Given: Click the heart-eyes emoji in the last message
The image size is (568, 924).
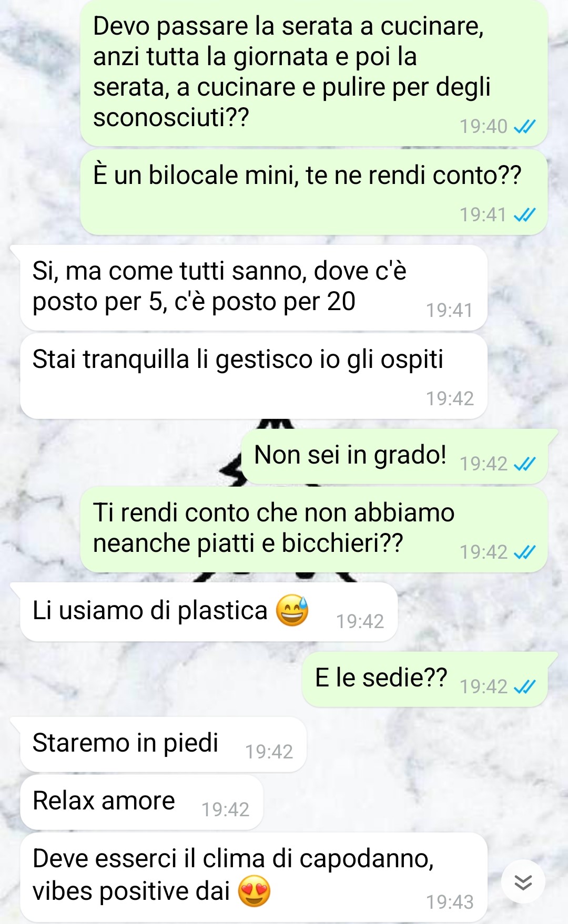Looking at the screenshot, I should [x=254, y=891].
